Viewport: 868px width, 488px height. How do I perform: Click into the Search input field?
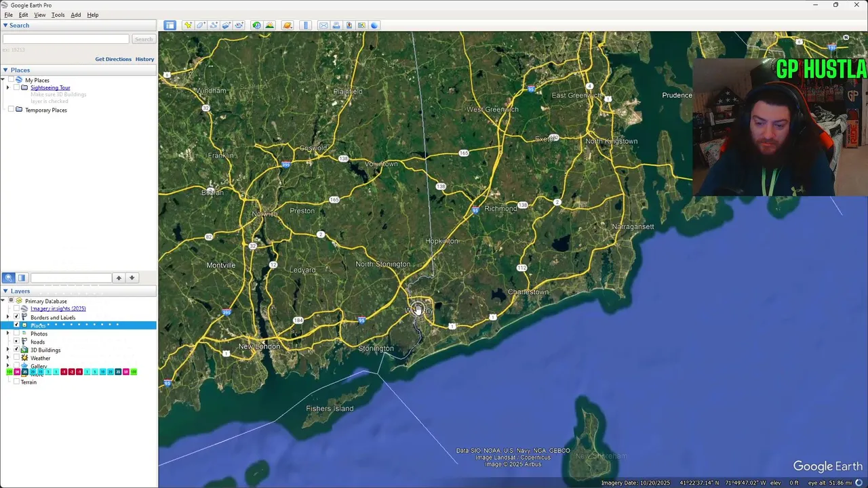[x=66, y=39]
